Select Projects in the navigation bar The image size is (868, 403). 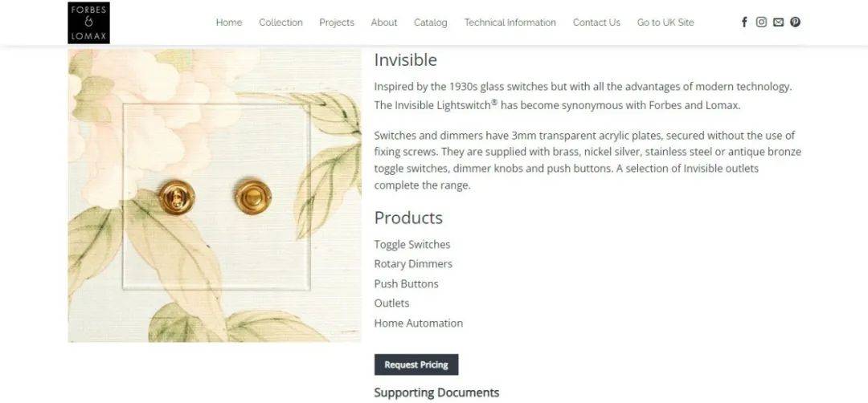click(x=337, y=22)
